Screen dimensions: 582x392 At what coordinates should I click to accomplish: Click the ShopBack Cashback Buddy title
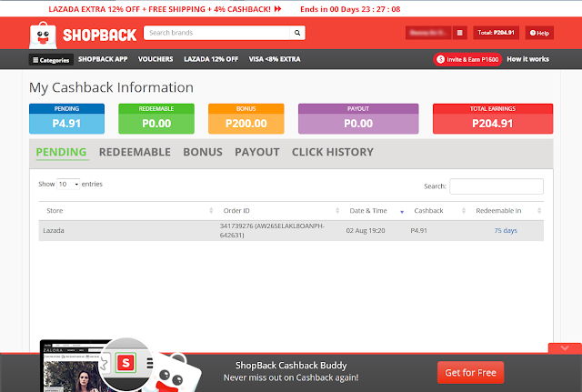[x=291, y=366]
